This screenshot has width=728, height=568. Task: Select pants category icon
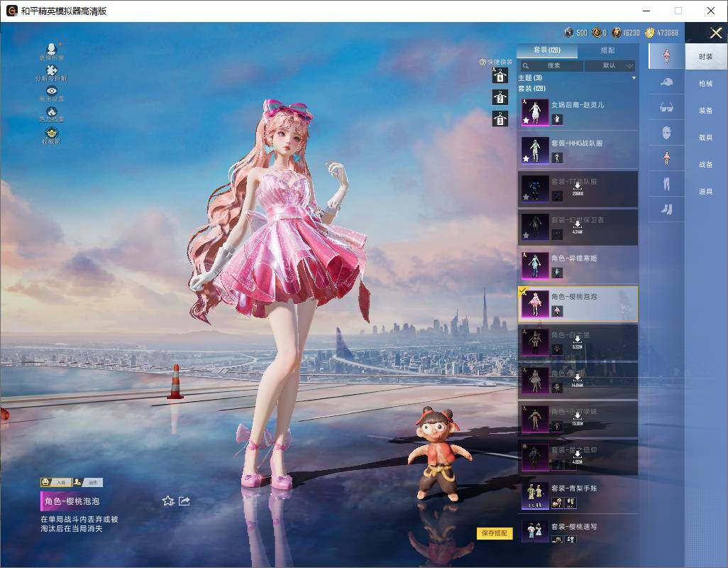(x=666, y=184)
